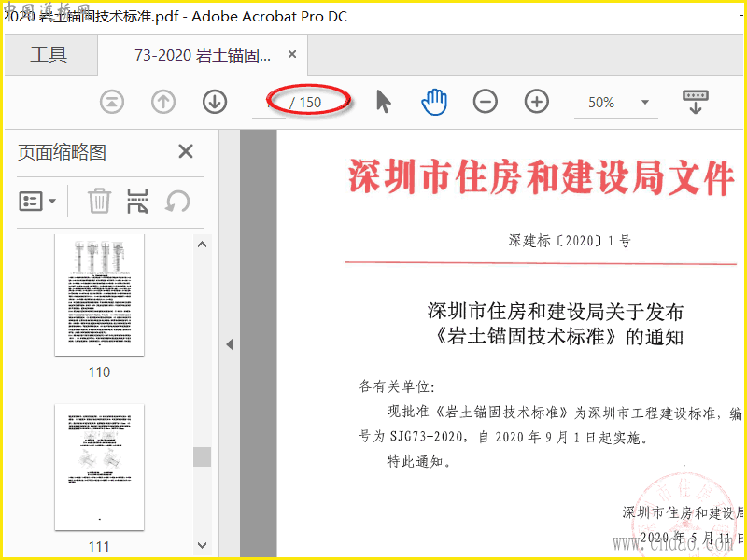Open thumbnail options menu icon
The image size is (747, 560).
[37, 201]
